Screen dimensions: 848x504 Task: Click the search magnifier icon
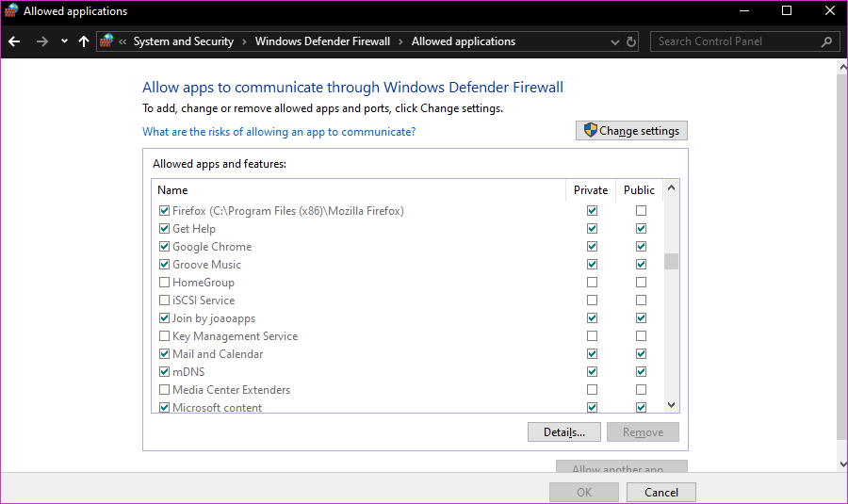(826, 41)
